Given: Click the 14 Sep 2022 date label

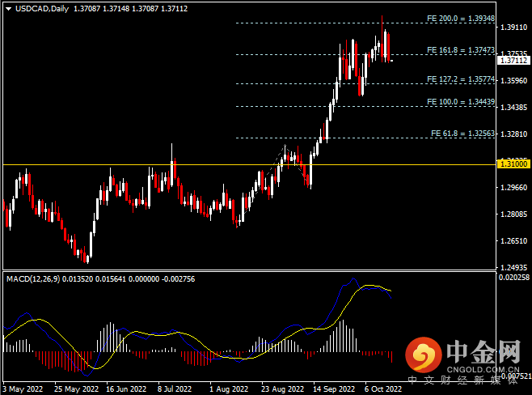Looking at the screenshot, I should pos(334,389).
